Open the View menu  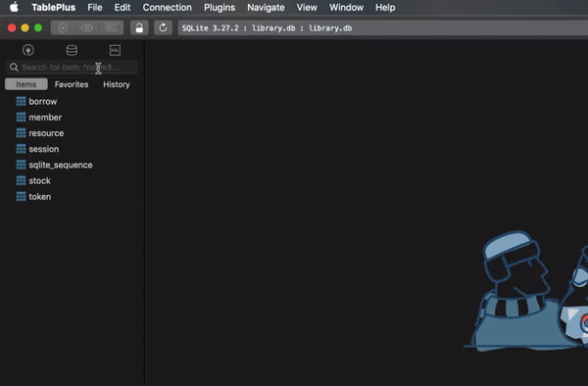307,8
